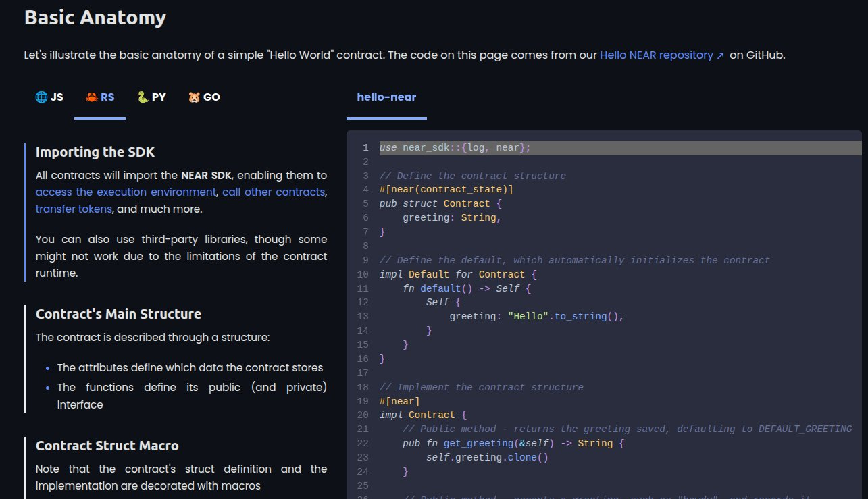Select the hello-near file tab

point(386,97)
